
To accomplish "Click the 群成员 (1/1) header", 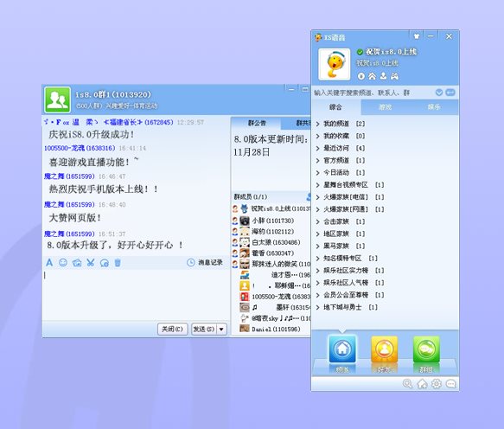I will pyautogui.click(x=251, y=197).
